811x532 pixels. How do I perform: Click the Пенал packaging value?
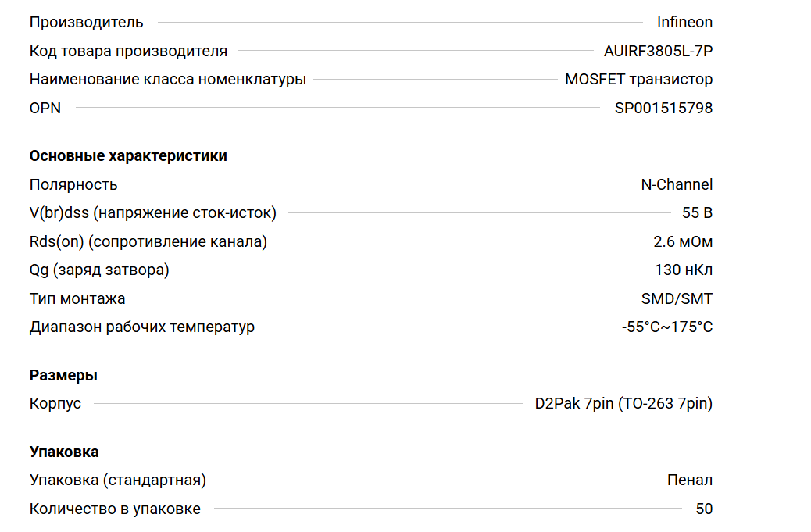pos(690,480)
